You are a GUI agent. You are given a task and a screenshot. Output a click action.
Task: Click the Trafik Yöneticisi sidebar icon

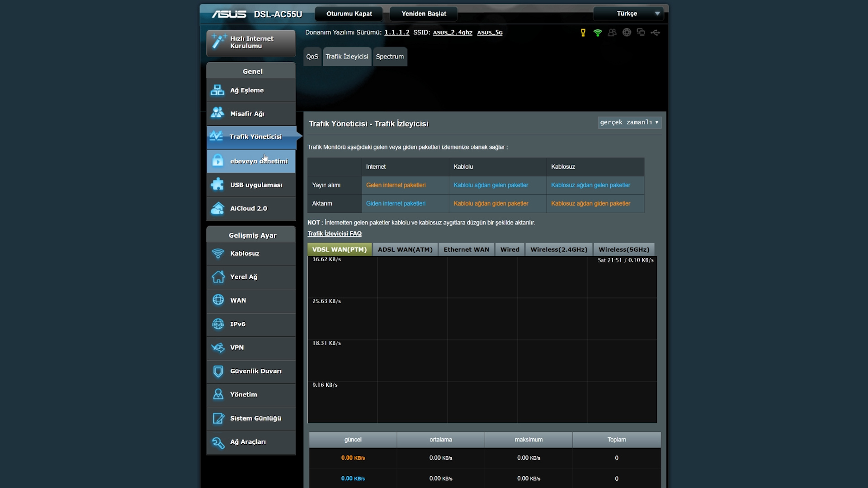pos(217,136)
